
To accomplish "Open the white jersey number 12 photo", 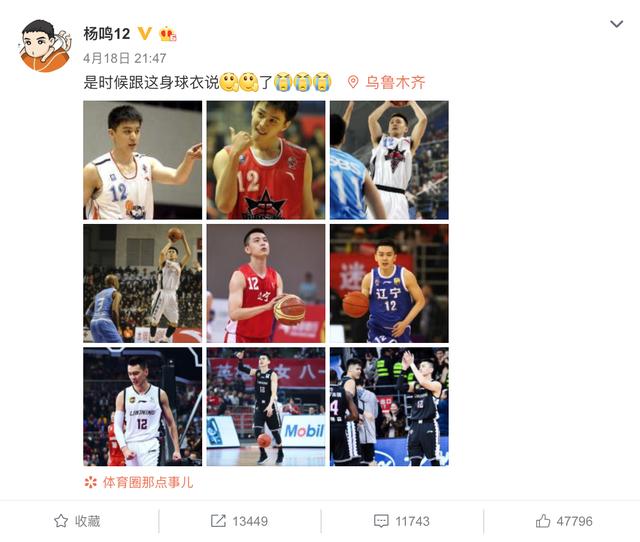I will [142, 160].
